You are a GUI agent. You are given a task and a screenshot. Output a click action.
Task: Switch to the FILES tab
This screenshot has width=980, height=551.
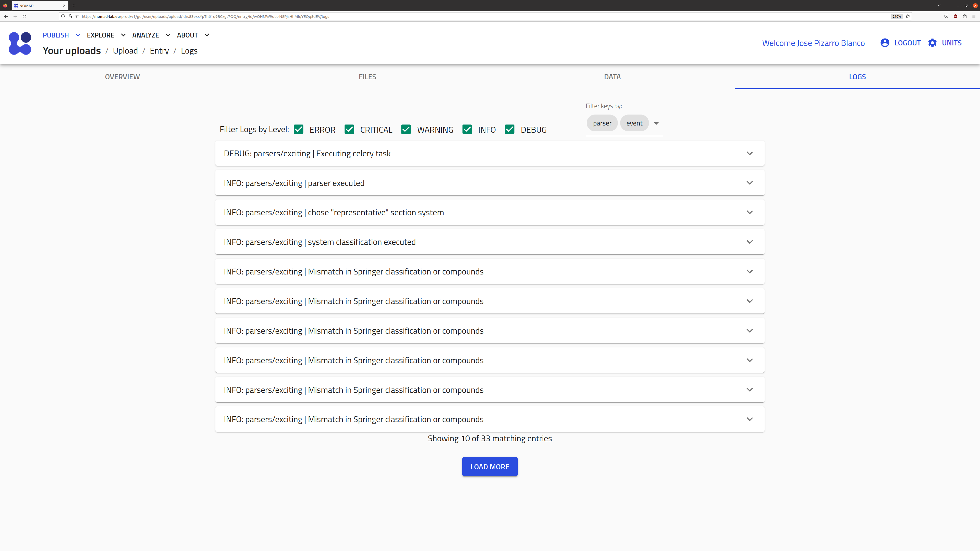pyautogui.click(x=367, y=76)
